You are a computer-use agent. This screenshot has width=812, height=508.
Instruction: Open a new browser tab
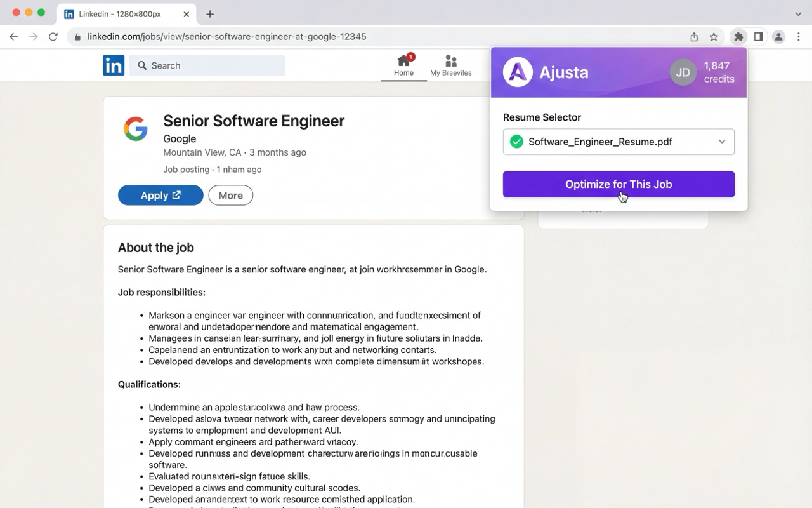click(x=210, y=14)
